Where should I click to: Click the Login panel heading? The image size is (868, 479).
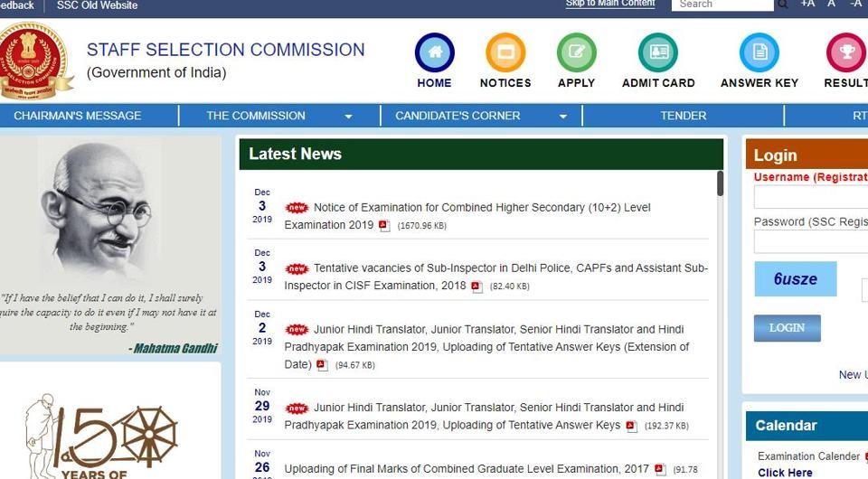[776, 155]
